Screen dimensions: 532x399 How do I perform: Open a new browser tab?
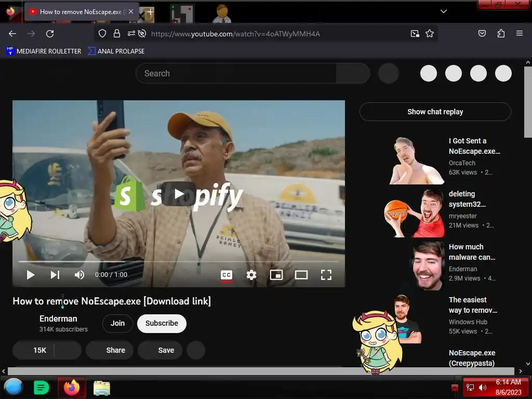pyautogui.click(x=150, y=12)
